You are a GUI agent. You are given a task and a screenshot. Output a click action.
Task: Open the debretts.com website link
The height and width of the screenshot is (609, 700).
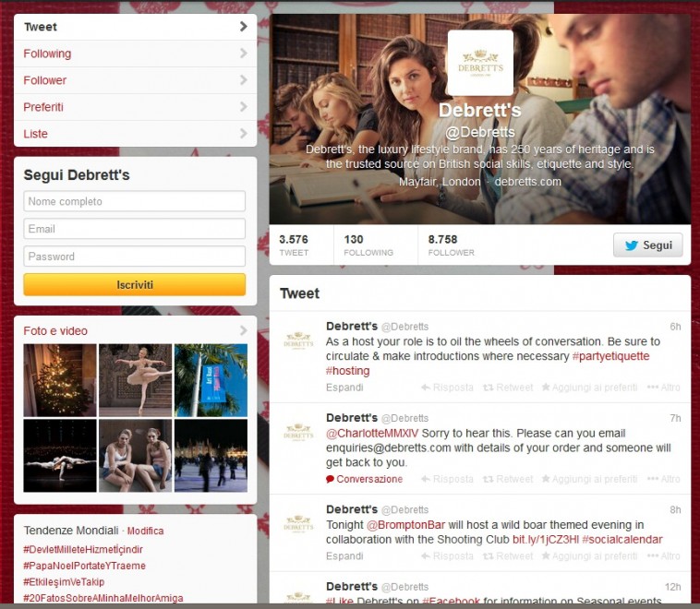(527, 182)
